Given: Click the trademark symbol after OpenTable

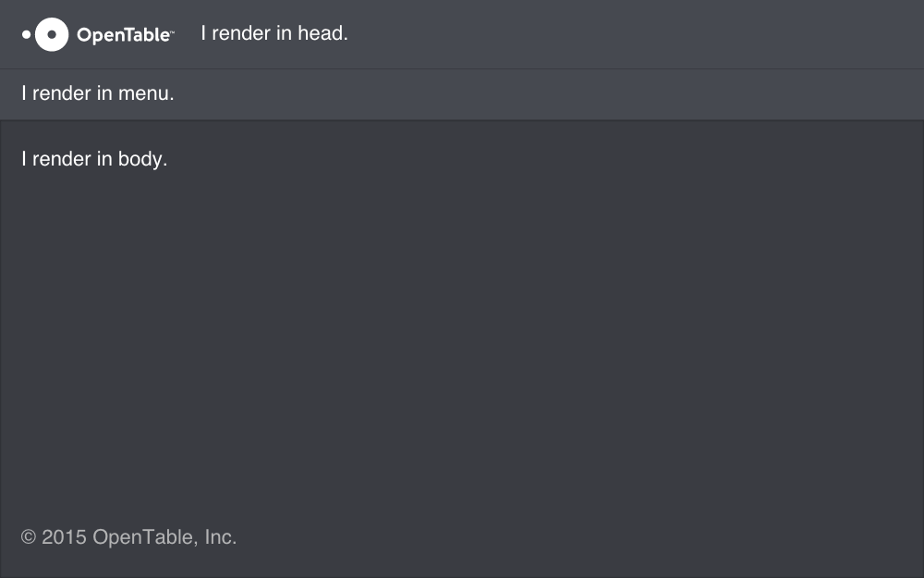Looking at the screenshot, I should click(x=172, y=31).
